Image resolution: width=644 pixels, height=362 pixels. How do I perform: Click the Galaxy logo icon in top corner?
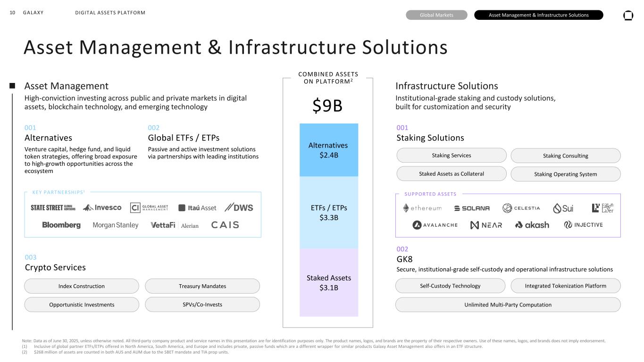(628, 15)
